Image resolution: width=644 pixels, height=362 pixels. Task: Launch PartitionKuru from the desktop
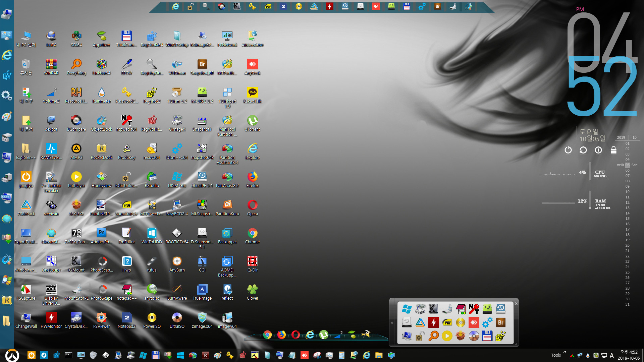coord(227,207)
